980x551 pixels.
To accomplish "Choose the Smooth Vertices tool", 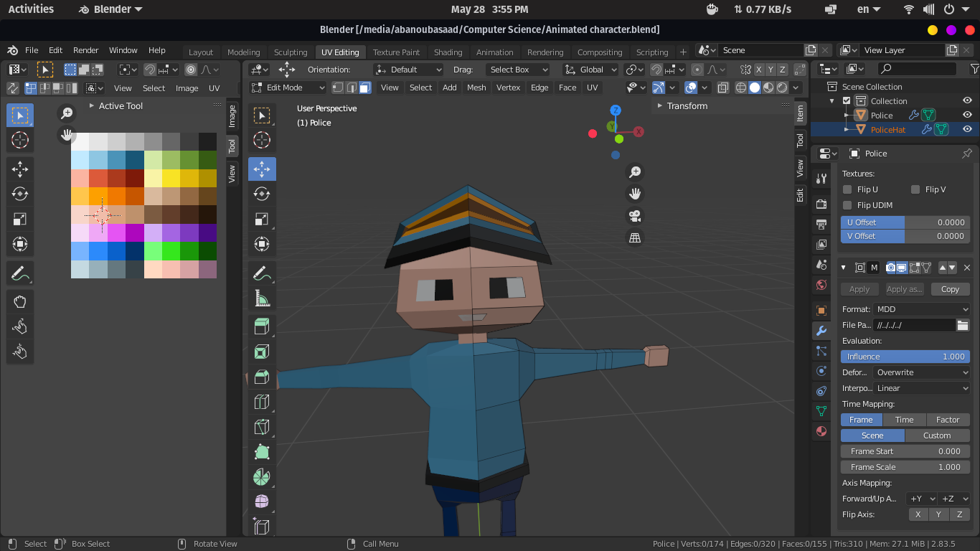I will pyautogui.click(x=262, y=501).
